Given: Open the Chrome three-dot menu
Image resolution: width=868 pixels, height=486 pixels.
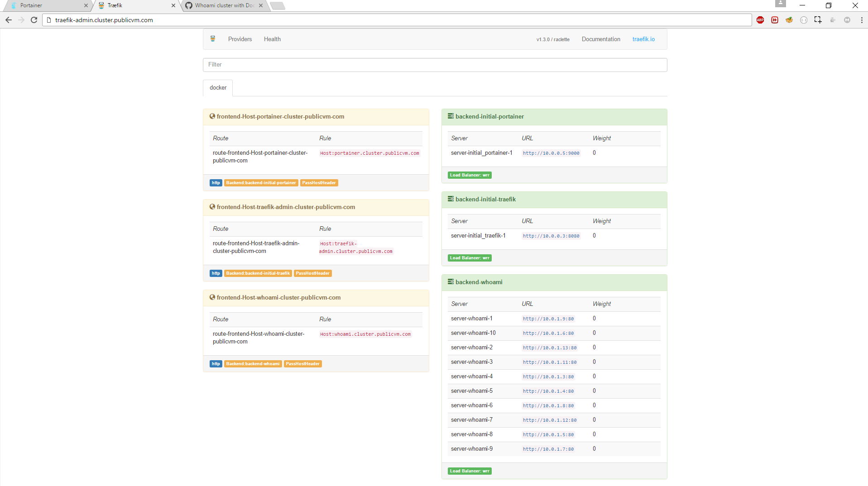Looking at the screenshot, I should (862, 20).
